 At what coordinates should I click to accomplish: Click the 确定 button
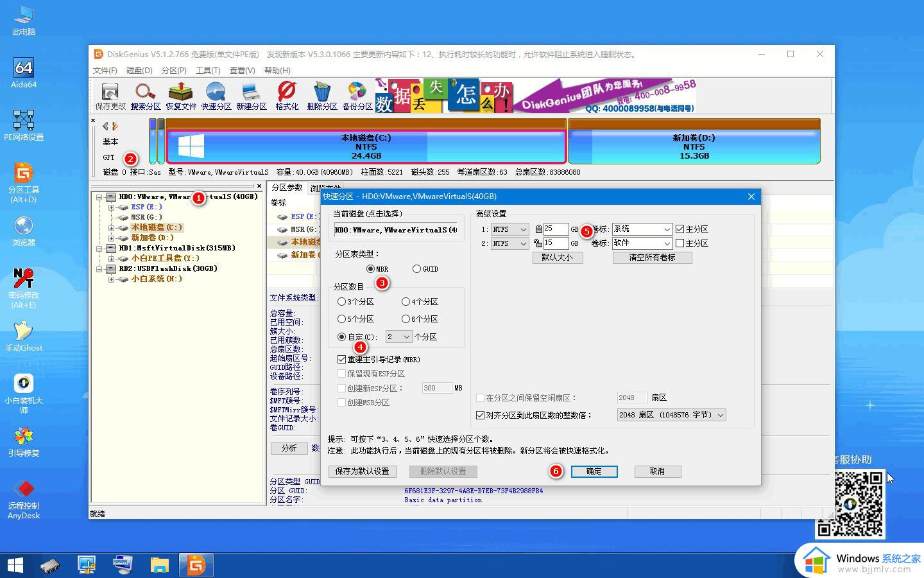coord(594,471)
